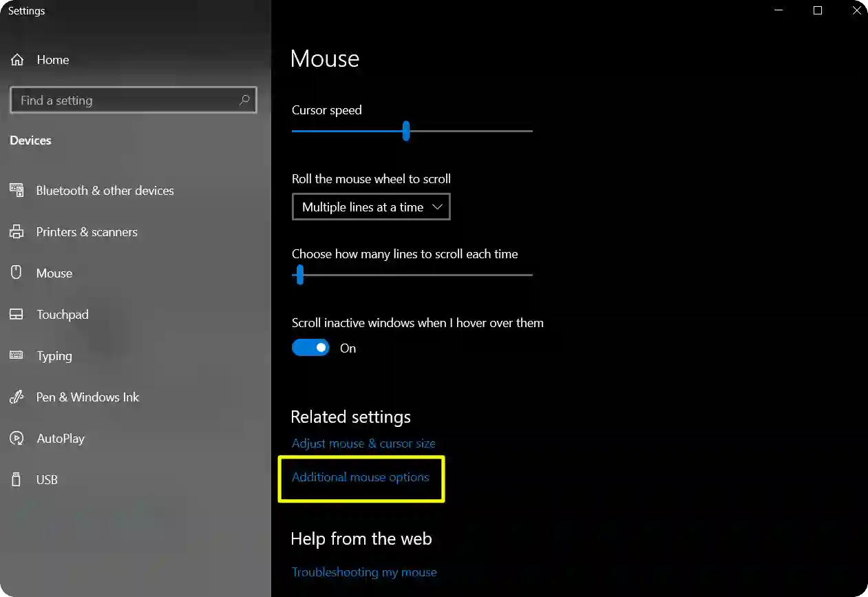This screenshot has height=597, width=868.
Task: Select the Typing settings icon
Action: coord(16,355)
